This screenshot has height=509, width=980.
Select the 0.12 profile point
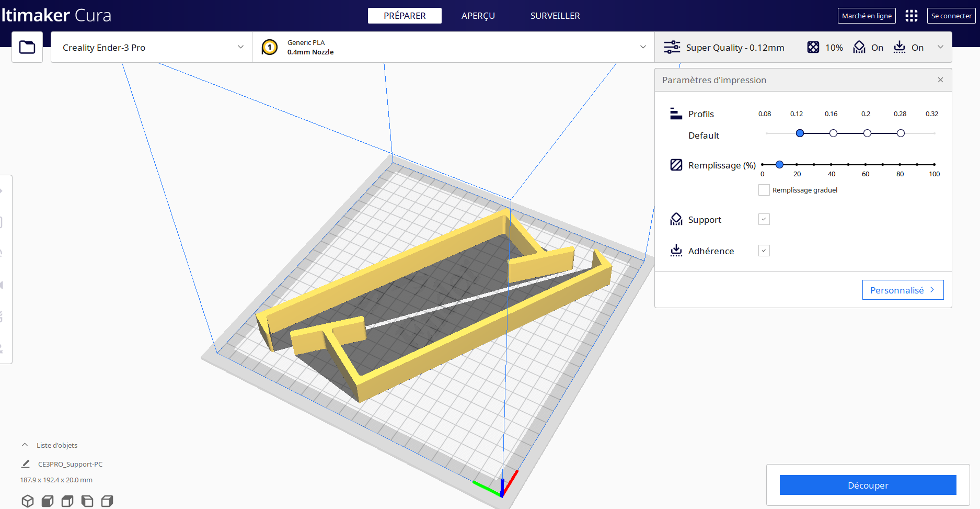coord(800,133)
